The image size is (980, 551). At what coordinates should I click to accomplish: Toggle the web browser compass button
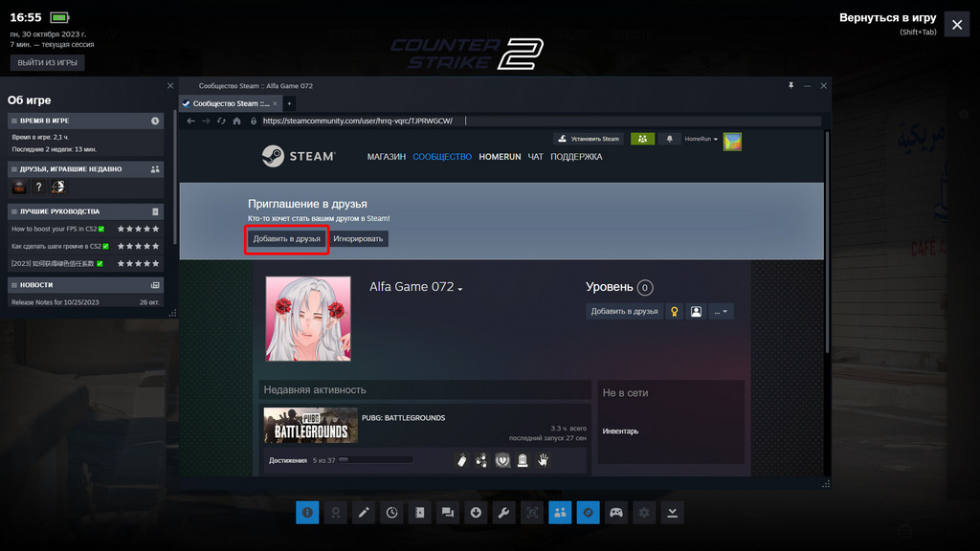pyautogui.click(x=588, y=513)
